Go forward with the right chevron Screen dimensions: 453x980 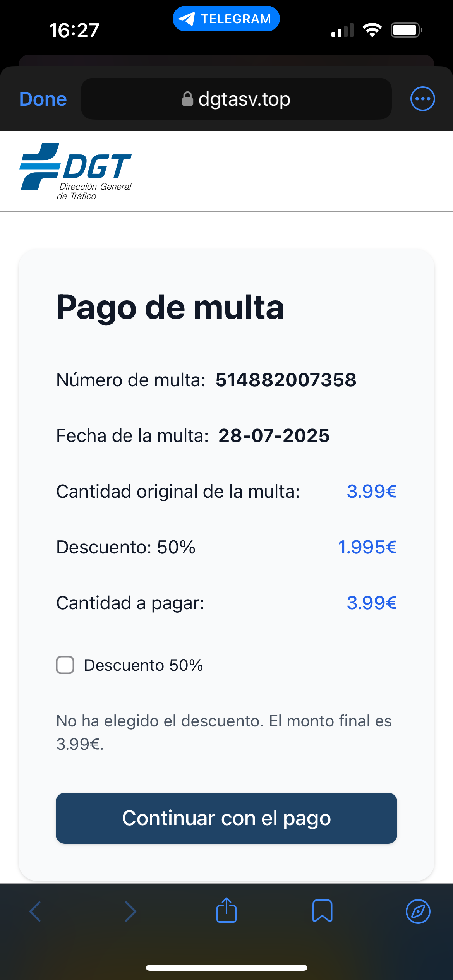point(130,911)
